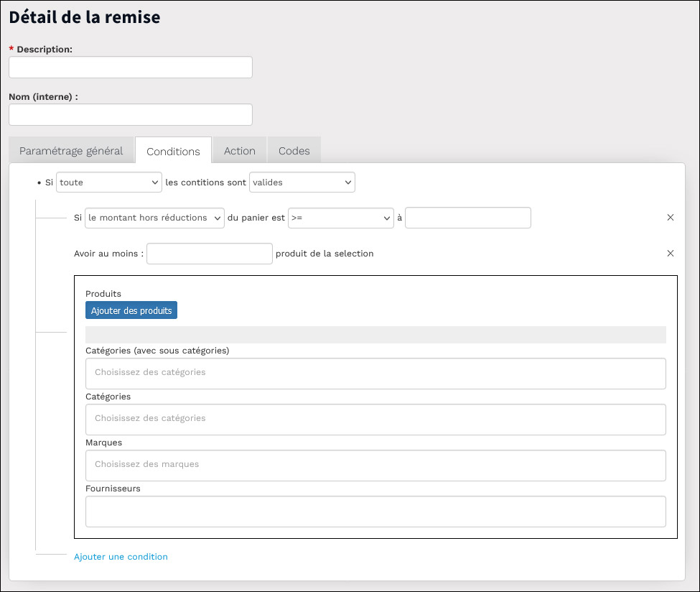Expand the 'valides' dropdown
Screen dimensions: 700x592
pos(302,182)
